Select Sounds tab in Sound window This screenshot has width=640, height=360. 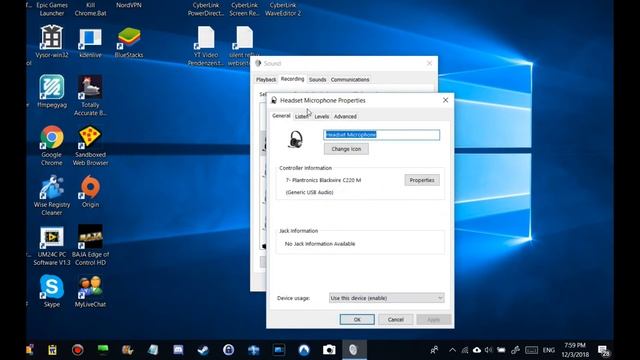pyautogui.click(x=318, y=80)
